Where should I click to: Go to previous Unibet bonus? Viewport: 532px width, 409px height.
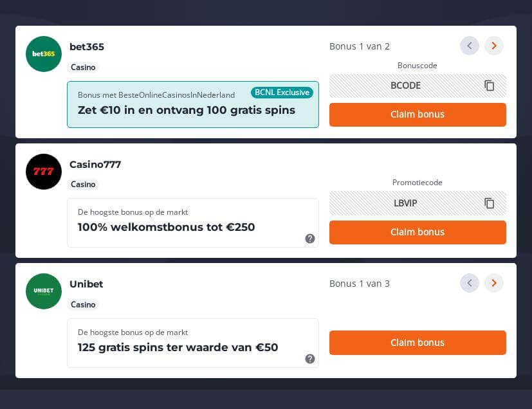(x=470, y=283)
